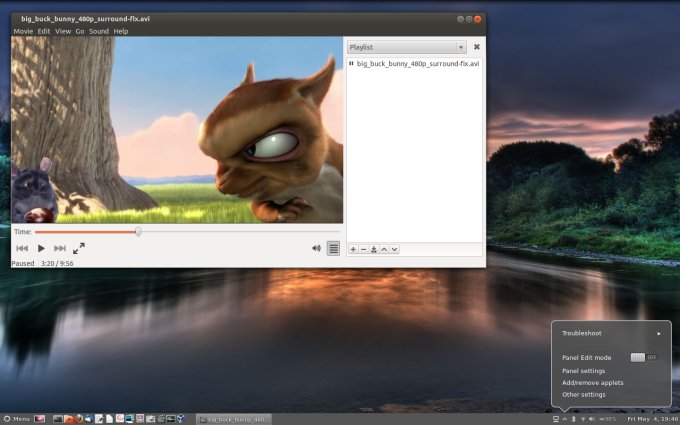Add a file with the playlist plus button
The image size is (680, 425).
pos(352,249)
